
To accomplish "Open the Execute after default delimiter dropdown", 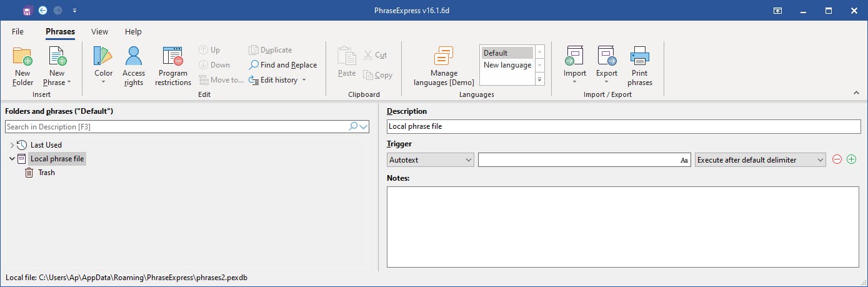I will [761, 160].
